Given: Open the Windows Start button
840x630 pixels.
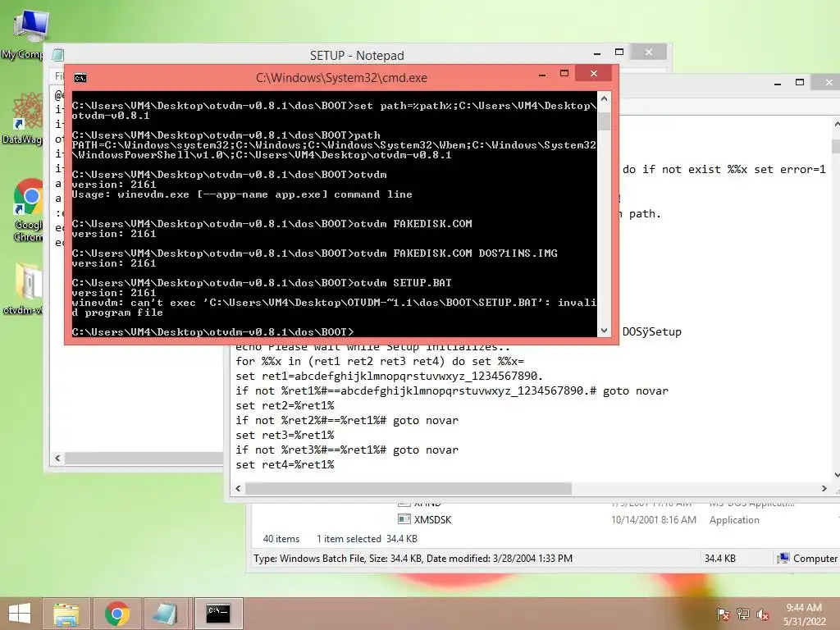Looking at the screenshot, I should coord(20,614).
